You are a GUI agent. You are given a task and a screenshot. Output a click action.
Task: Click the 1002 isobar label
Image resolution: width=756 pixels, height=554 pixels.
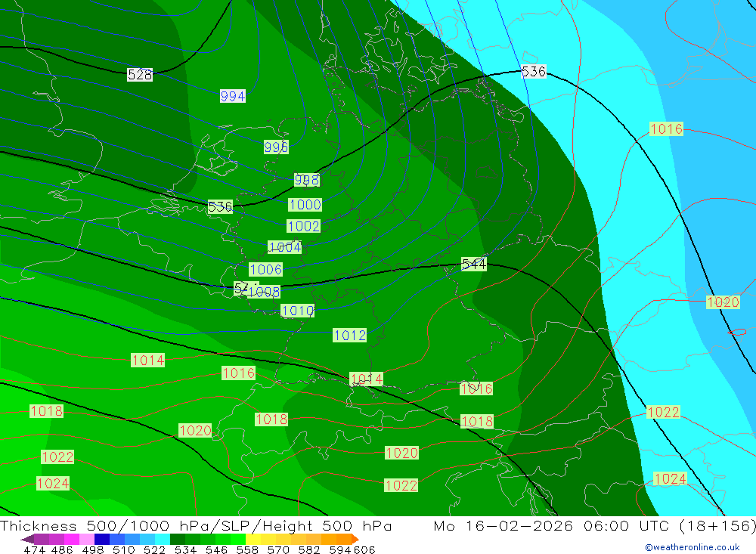303,226
